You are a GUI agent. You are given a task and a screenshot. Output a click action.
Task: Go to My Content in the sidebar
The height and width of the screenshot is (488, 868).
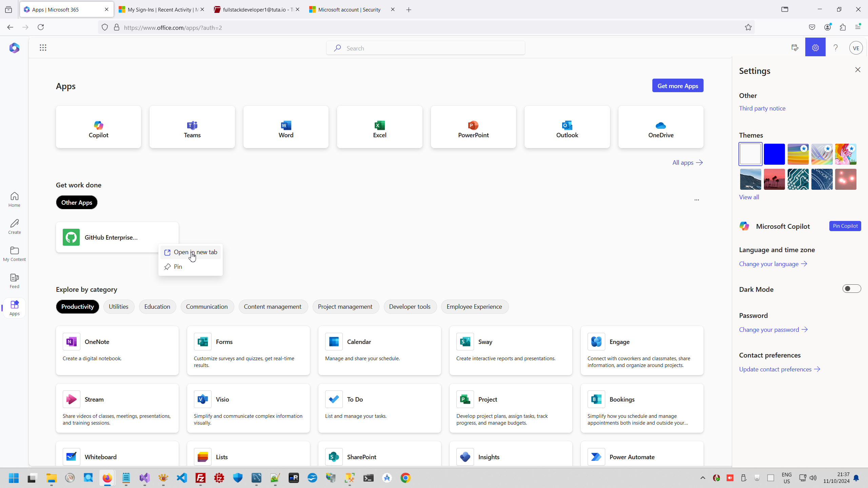pyautogui.click(x=14, y=254)
